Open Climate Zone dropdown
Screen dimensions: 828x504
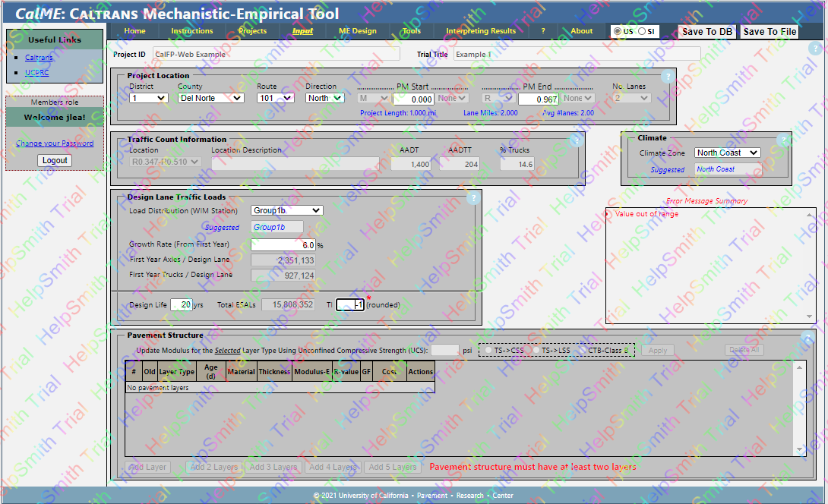[727, 153]
